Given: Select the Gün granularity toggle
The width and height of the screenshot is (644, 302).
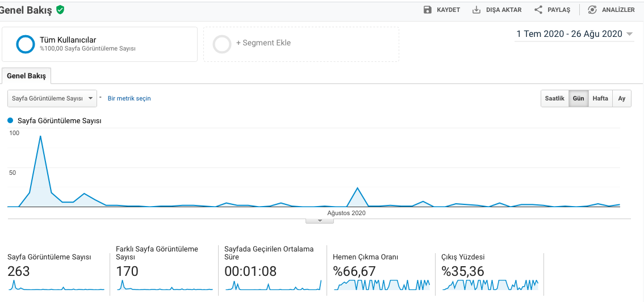Looking at the screenshot, I should 578,99.
